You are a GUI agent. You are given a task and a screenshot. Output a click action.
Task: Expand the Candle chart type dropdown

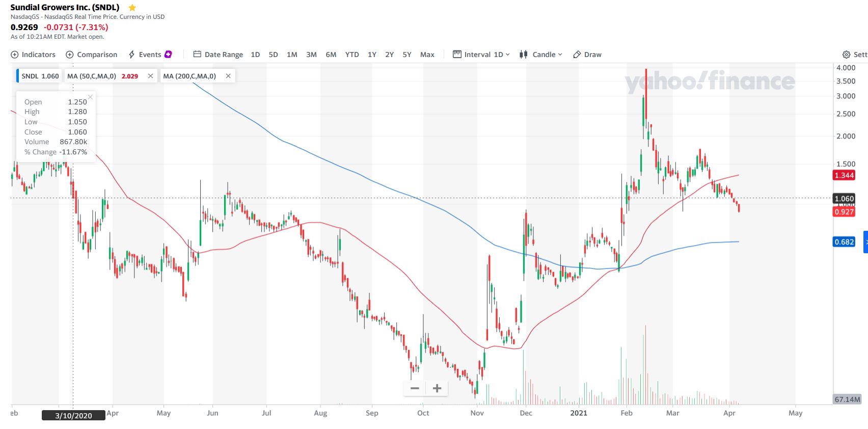541,55
